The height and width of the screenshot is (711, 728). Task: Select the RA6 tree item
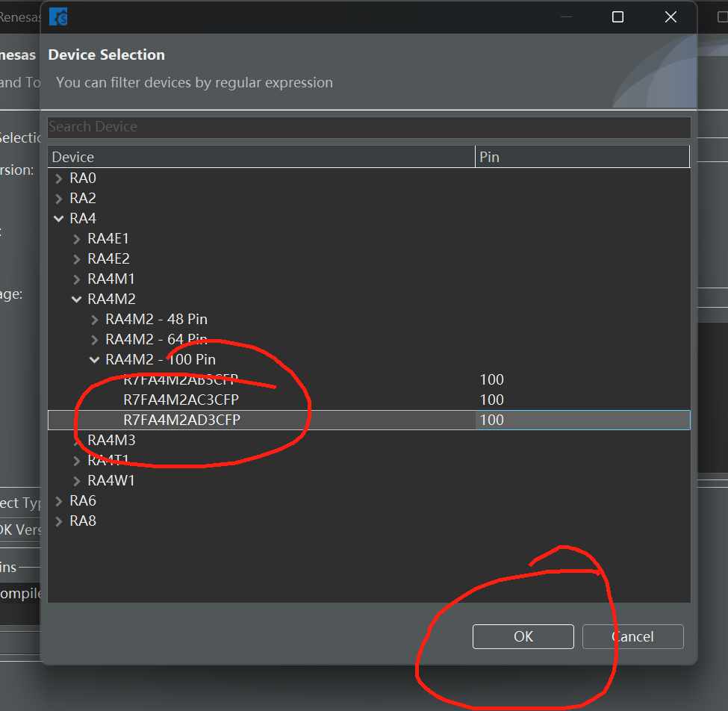pyautogui.click(x=83, y=500)
